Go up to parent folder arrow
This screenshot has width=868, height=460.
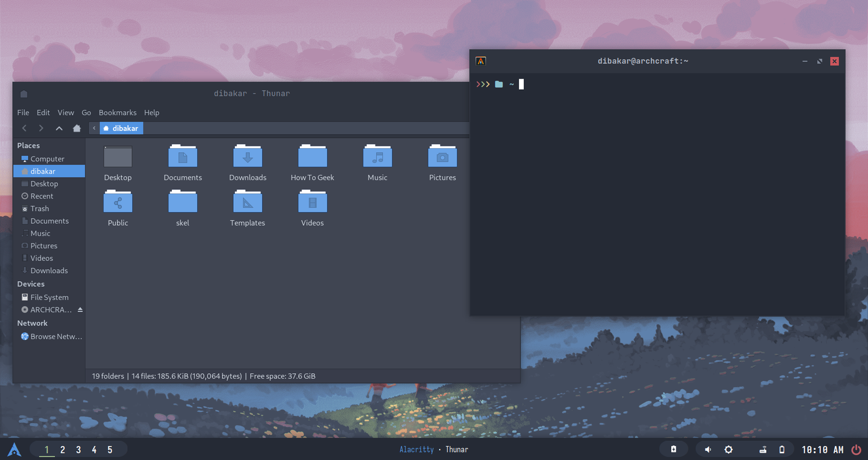pyautogui.click(x=59, y=128)
